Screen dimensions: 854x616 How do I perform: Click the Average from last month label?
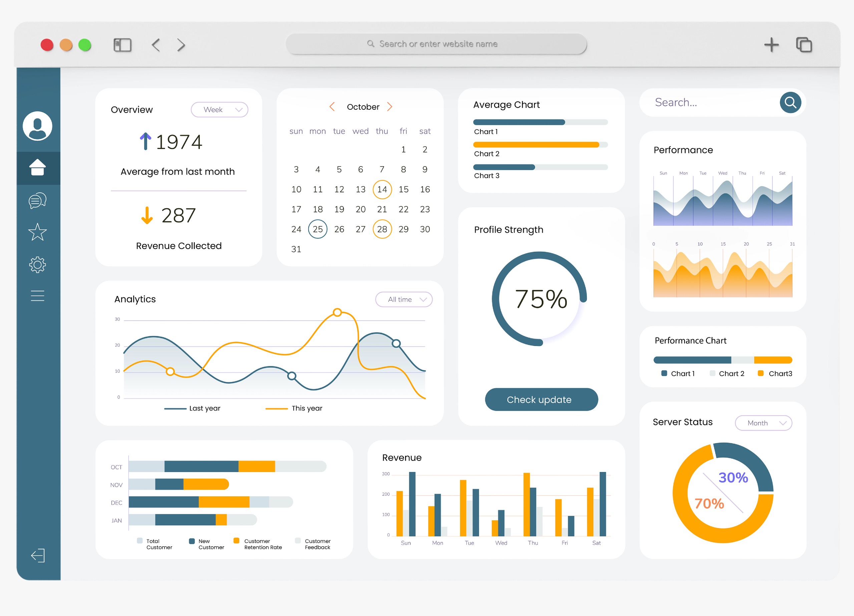click(178, 172)
